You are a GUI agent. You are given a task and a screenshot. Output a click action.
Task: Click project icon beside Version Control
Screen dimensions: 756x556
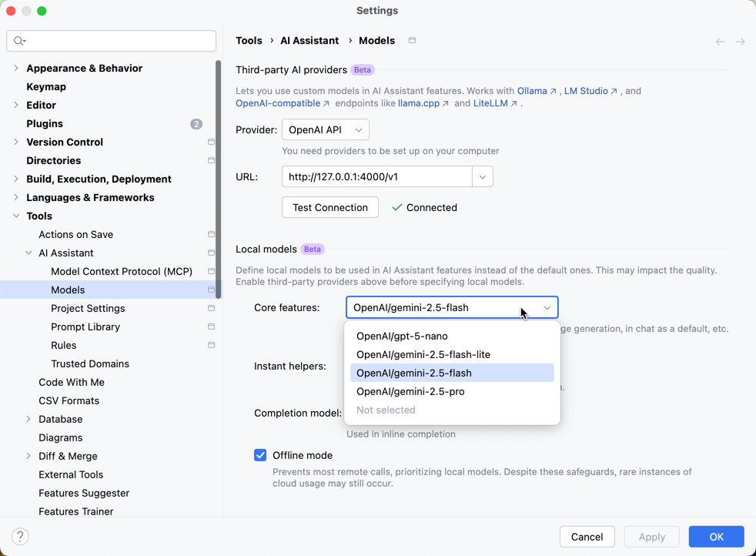[211, 142]
